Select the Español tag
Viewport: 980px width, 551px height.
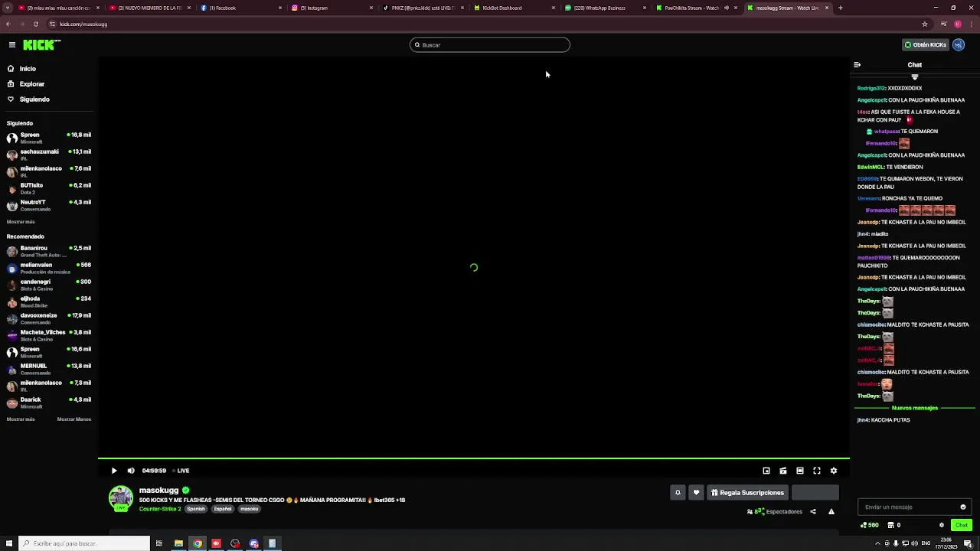tap(223, 509)
